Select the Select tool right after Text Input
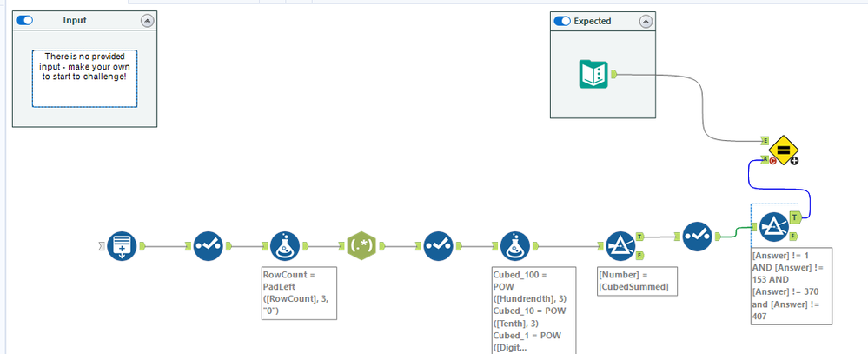The height and width of the screenshot is (354, 868). point(209,246)
